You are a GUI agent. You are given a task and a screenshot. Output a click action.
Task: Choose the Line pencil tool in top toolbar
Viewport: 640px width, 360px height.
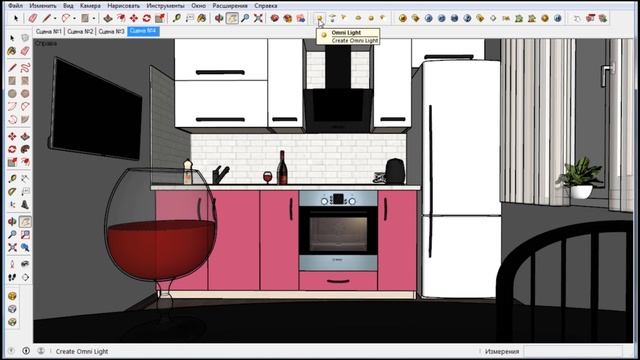click(47, 18)
